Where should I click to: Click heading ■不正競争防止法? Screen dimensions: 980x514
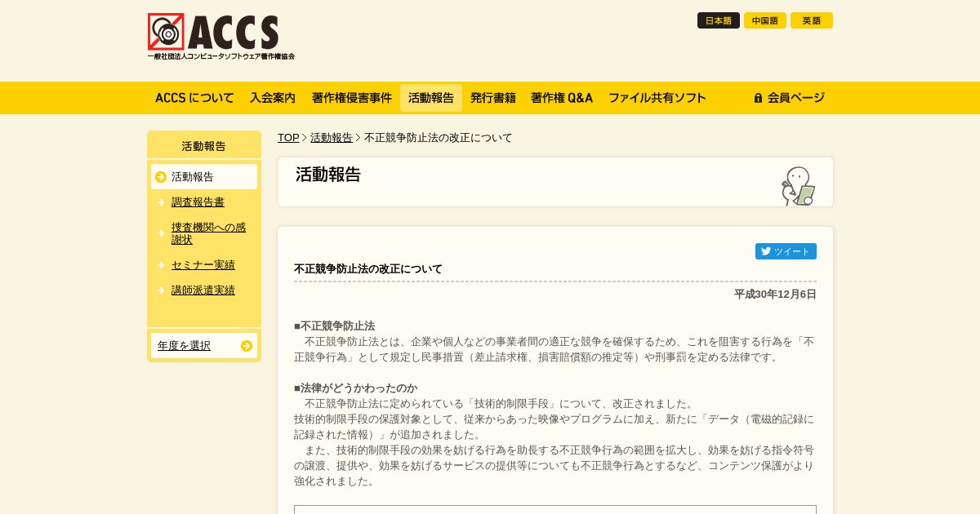334,326
